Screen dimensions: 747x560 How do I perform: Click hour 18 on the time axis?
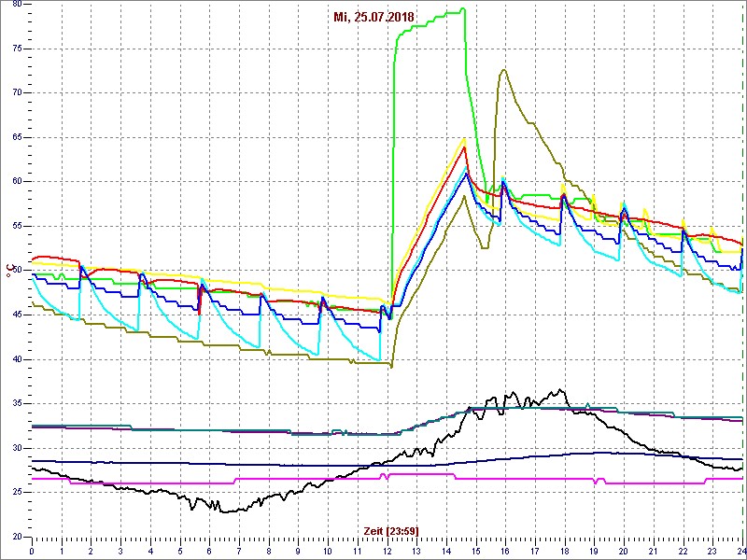point(565,552)
